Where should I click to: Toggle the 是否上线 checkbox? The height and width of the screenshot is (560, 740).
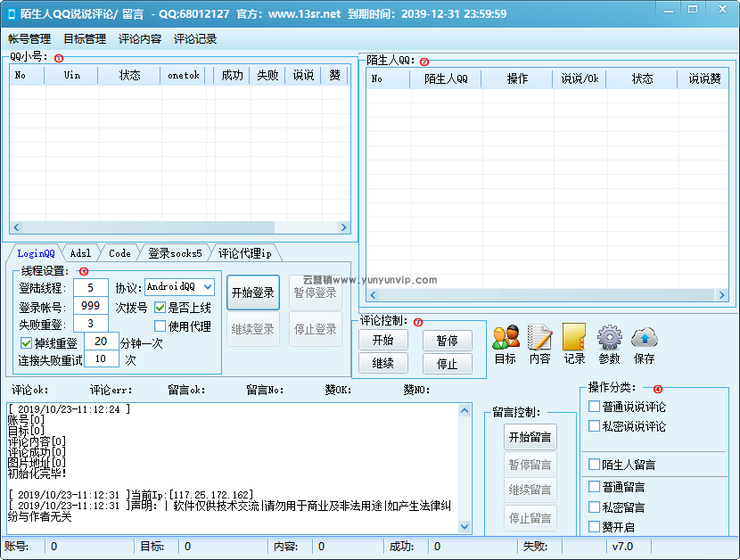(x=160, y=308)
